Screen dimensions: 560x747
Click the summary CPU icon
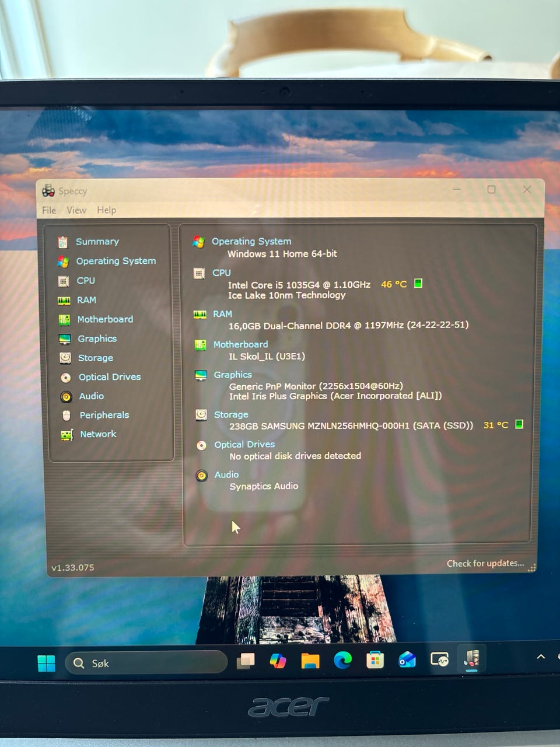pos(199,273)
